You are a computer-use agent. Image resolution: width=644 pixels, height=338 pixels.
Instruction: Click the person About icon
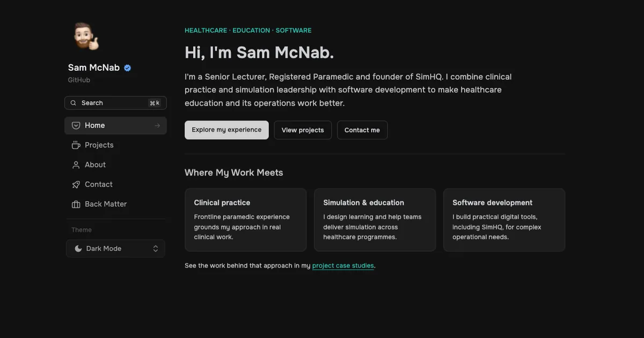(76, 165)
